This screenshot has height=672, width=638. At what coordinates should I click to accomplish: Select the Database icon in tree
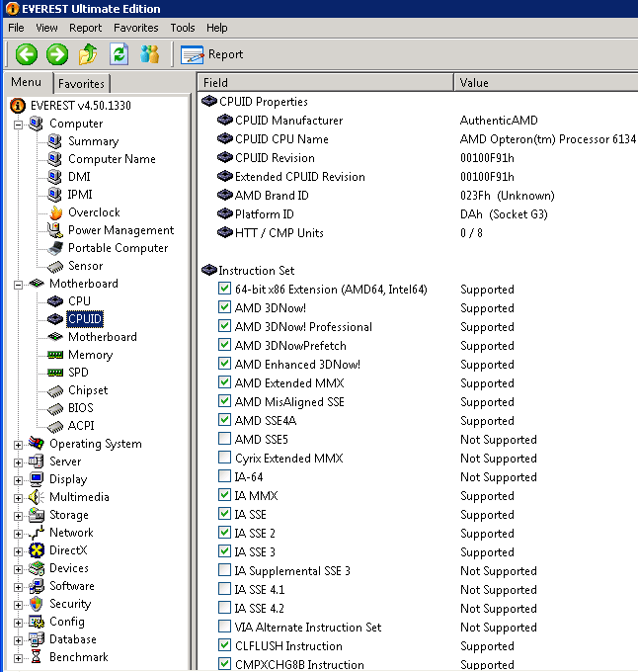37,639
